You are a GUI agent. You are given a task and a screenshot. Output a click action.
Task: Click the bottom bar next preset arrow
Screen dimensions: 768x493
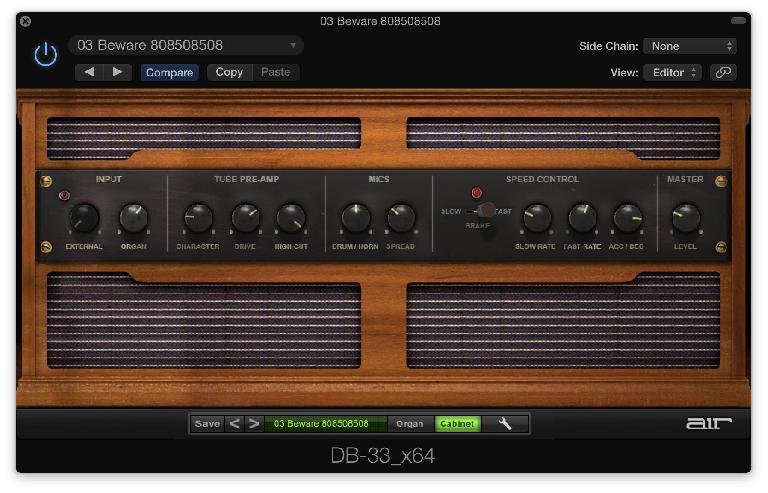254,423
